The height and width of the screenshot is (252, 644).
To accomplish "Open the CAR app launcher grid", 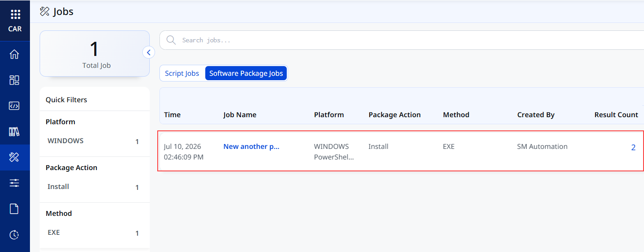I will pyautogui.click(x=15, y=15).
